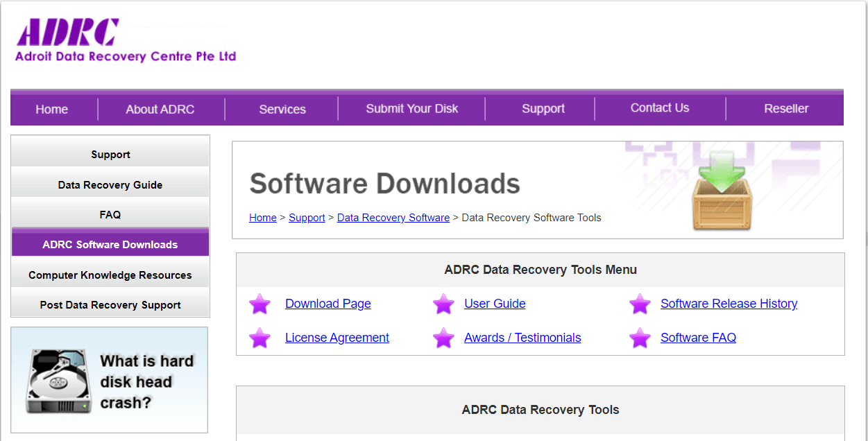Click 'Adroit Data Recovery Centre Pte Ltd' text
This screenshot has height=441, width=868.
[126, 56]
